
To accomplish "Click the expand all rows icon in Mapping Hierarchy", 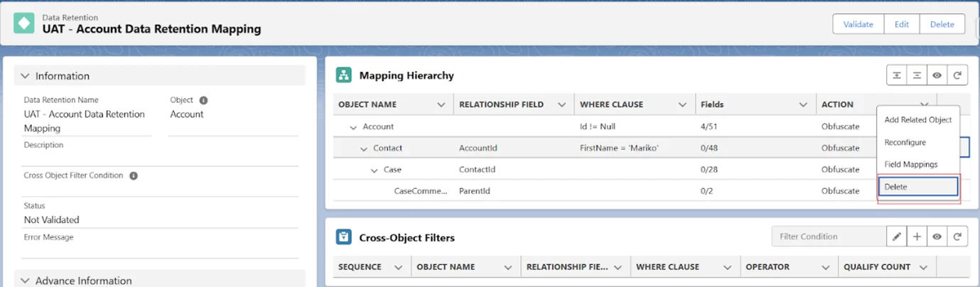I will (897, 75).
